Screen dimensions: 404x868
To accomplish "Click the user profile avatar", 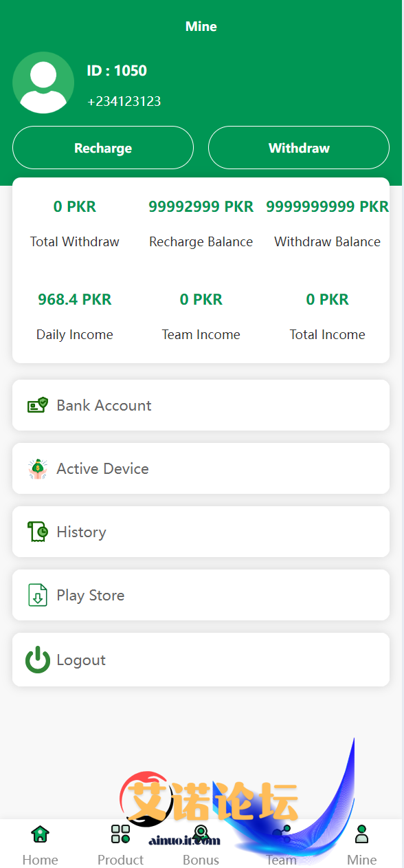I will coord(43,83).
